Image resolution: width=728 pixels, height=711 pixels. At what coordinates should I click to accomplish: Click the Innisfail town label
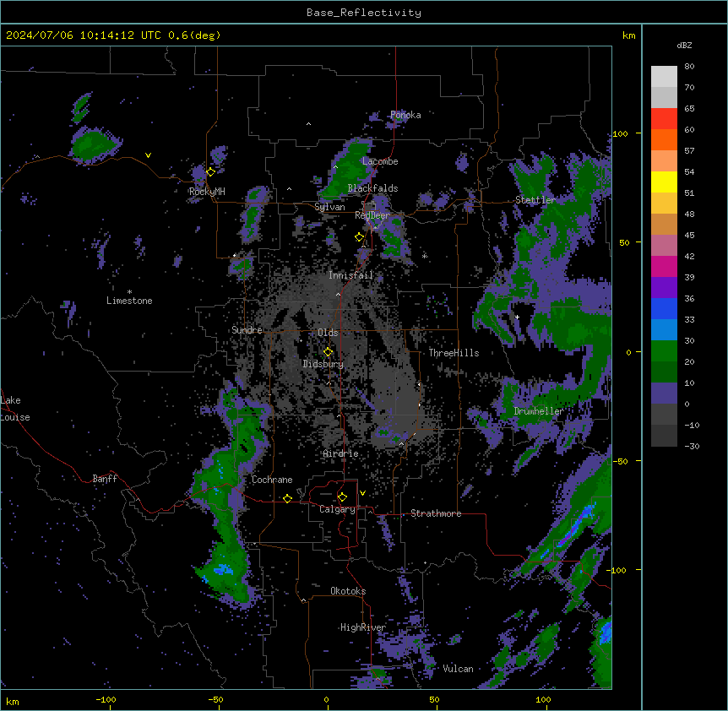tap(350, 275)
